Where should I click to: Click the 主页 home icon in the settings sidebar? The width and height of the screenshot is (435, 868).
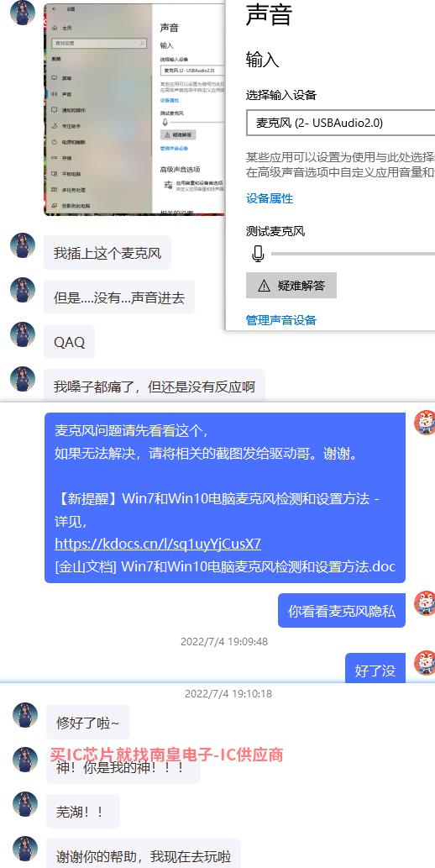(x=55, y=28)
